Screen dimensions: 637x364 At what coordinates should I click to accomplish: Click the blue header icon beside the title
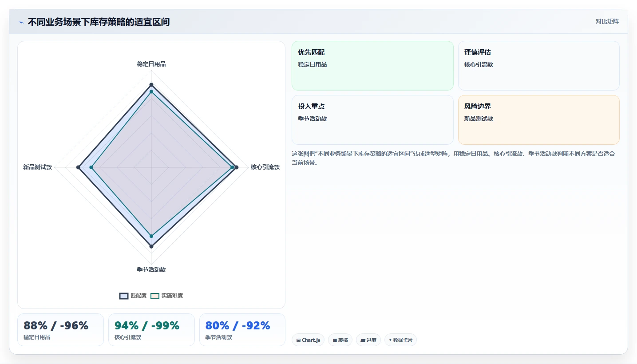point(21,22)
